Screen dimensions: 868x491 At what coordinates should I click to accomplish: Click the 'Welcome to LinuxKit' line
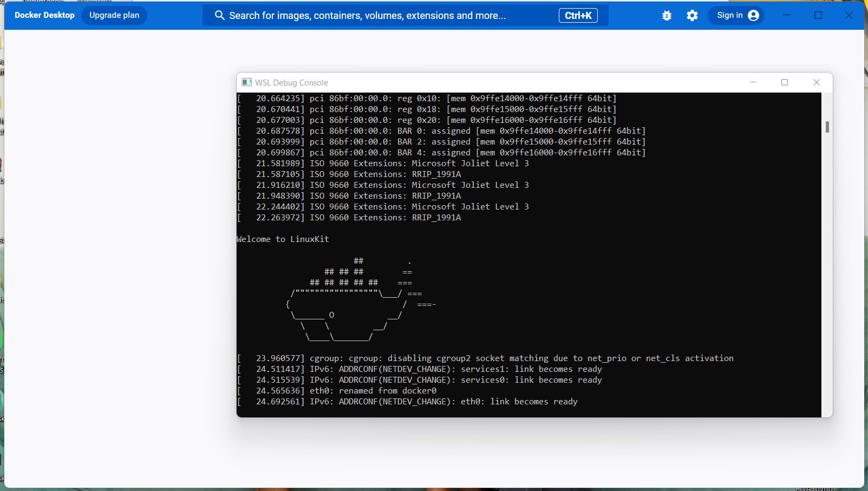[x=283, y=239]
